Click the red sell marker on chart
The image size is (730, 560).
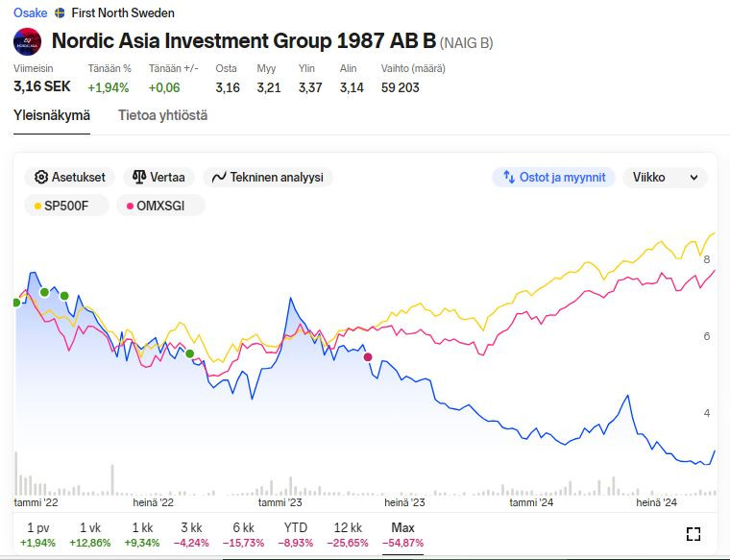(x=368, y=357)
